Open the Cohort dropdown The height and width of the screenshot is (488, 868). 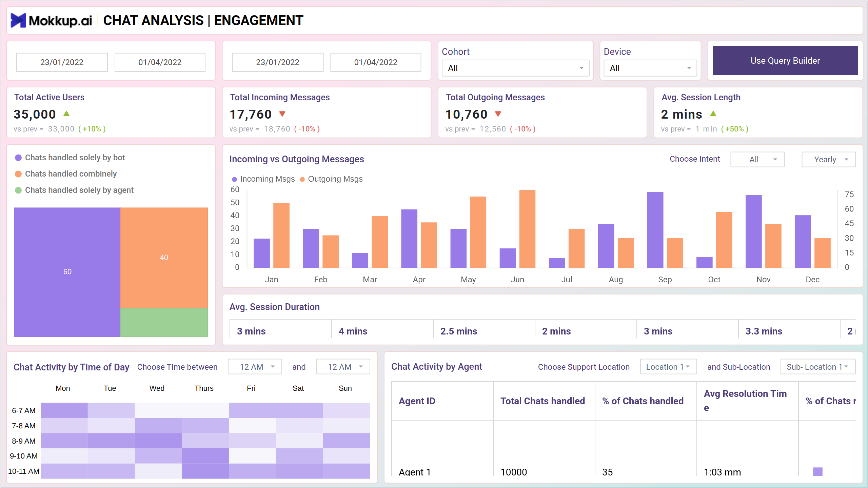click(515, 68)
